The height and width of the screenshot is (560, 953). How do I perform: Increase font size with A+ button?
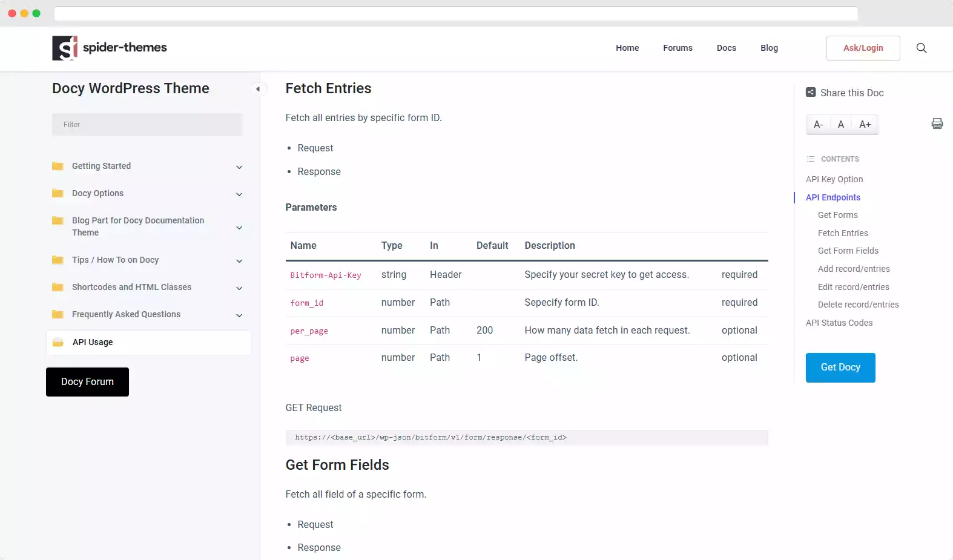coord(865,124)
